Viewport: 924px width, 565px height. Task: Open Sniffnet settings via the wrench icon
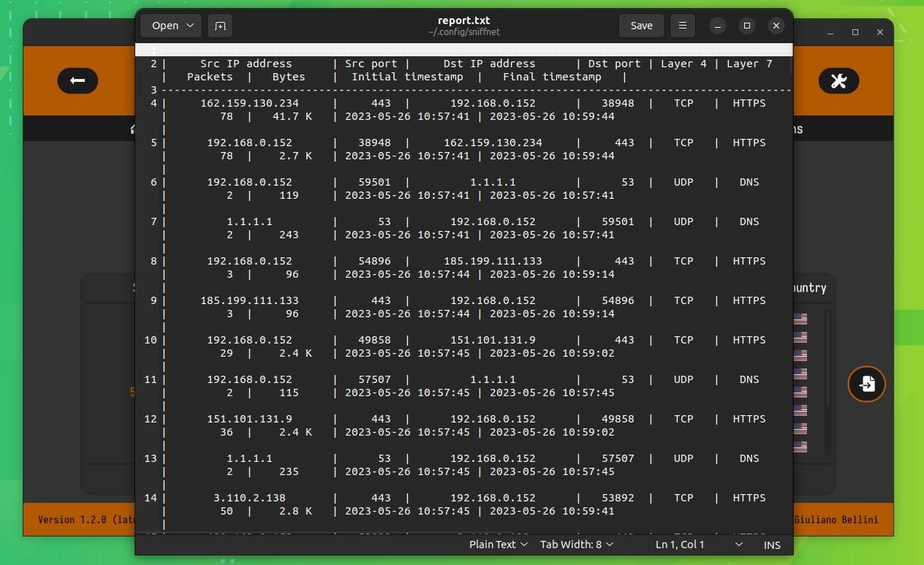(838, 80)
